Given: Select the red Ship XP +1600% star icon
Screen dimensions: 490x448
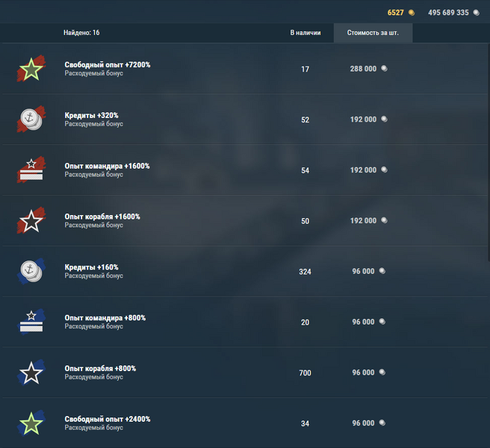Looking at the screenshot, I should pos(31,220).
